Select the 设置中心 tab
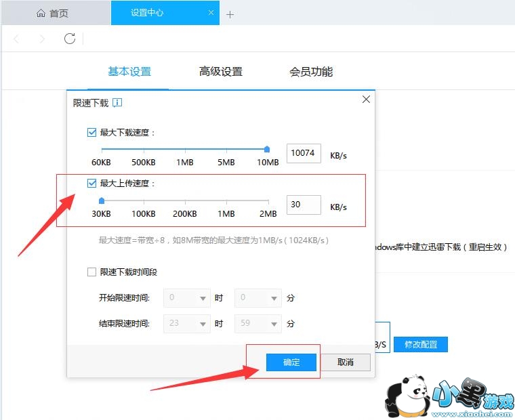 click(x=165, y=13)
